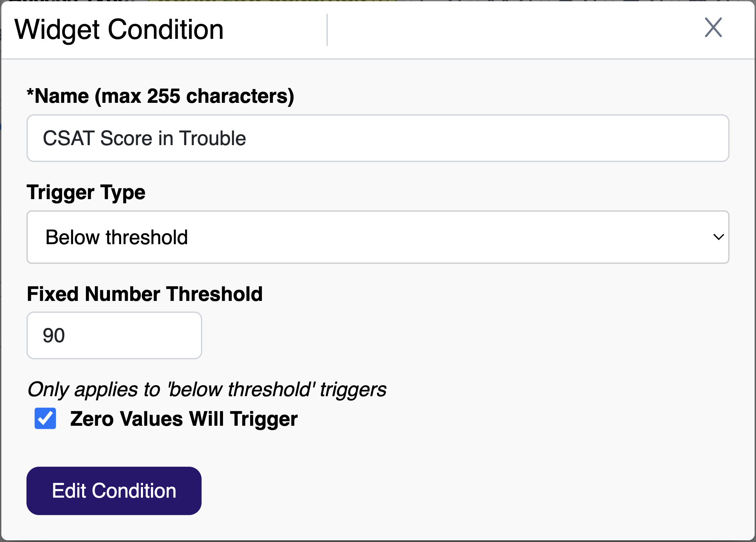Toggle the Zero Values Will Trigger checkbox
Viewport: 756px width, 542px height.
[x=45, y=419]
